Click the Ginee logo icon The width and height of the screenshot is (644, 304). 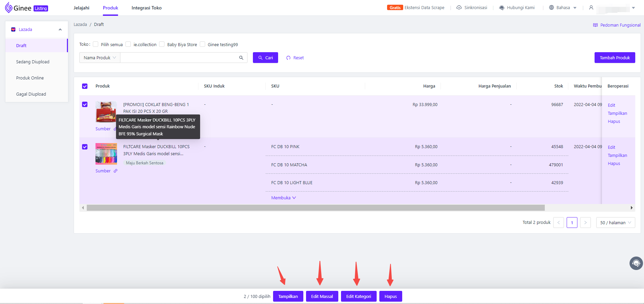pos(9,7)
